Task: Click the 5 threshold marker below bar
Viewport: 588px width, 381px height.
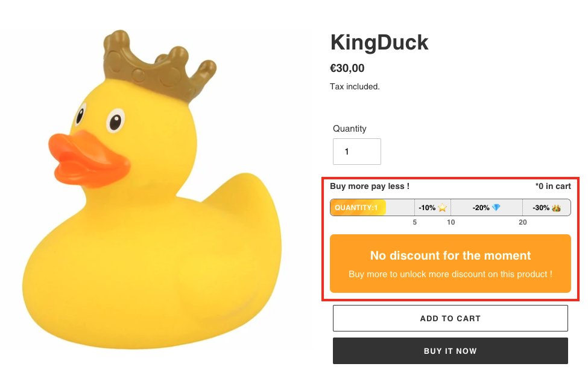Action: pyautogui.click(x=415, y=222)
